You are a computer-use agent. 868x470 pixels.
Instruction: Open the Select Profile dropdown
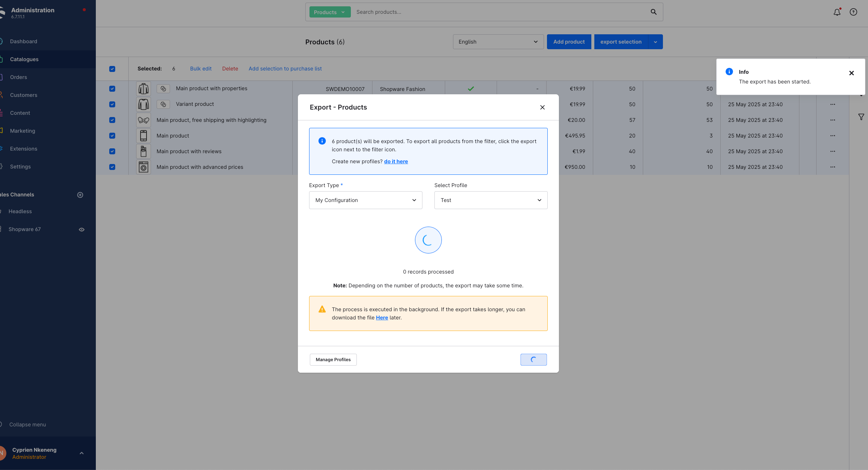pyautogui.click(x=491, y=200)
